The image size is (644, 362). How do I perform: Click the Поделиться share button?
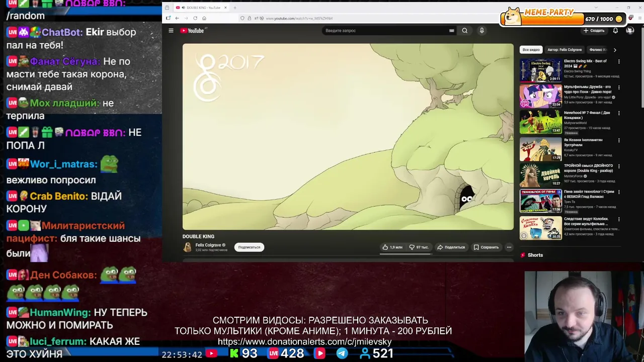click(451, 247)
